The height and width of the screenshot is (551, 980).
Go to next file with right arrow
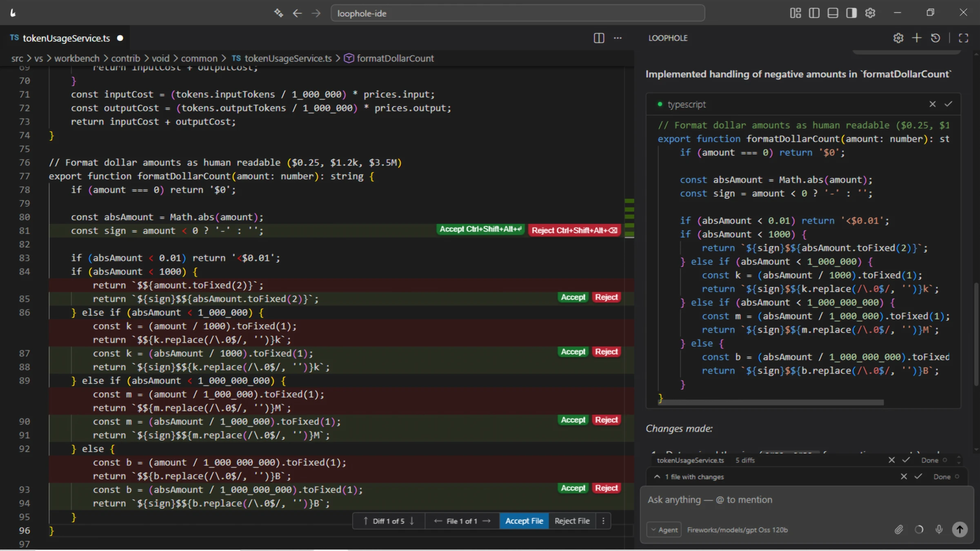tap(487, 521)
